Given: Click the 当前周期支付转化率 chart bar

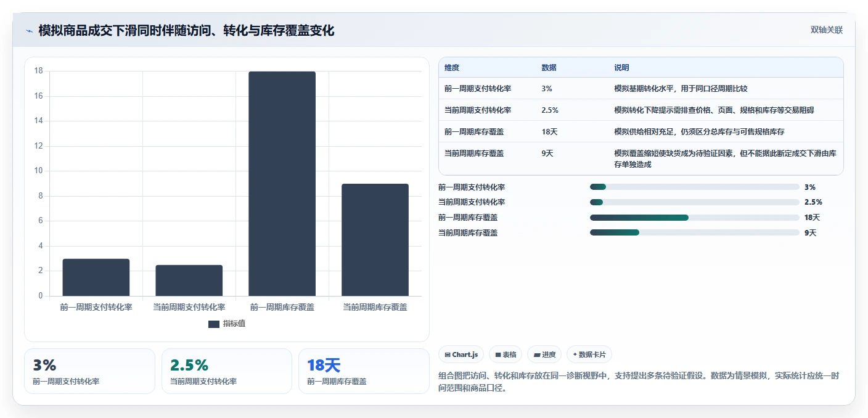Looking at the screenshot, I should [189, 281].
